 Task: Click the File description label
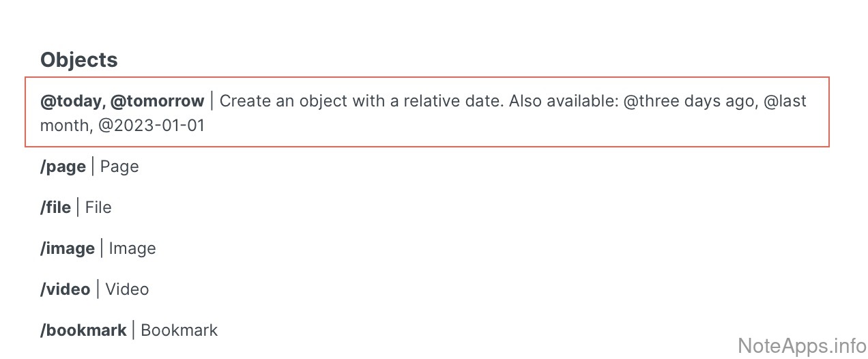(98, 207)
